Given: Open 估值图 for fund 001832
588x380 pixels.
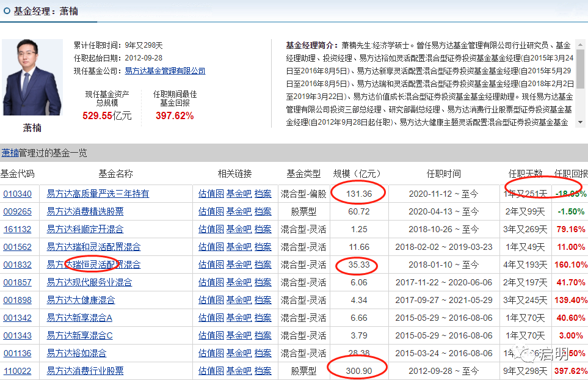Looking at the screenshot, I should point(211,265).
